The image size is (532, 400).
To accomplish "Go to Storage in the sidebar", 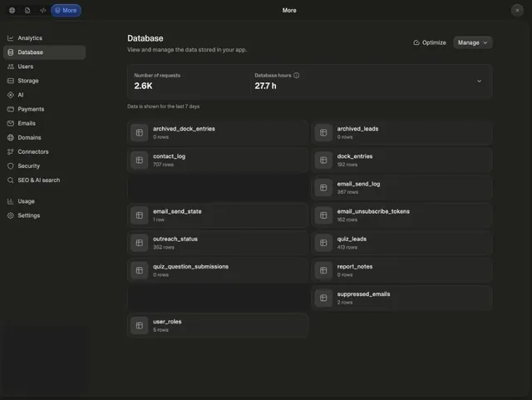I will click(44, 81).
